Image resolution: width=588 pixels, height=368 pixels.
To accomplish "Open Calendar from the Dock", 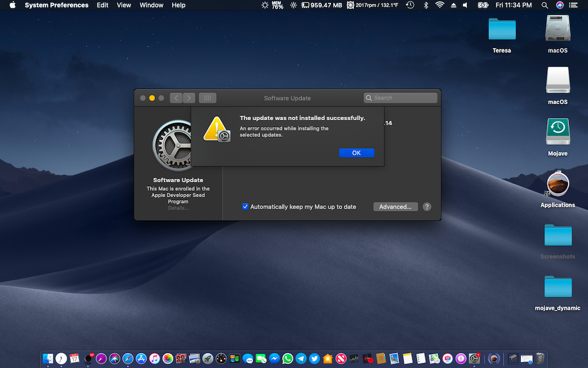I will point(75,359).
